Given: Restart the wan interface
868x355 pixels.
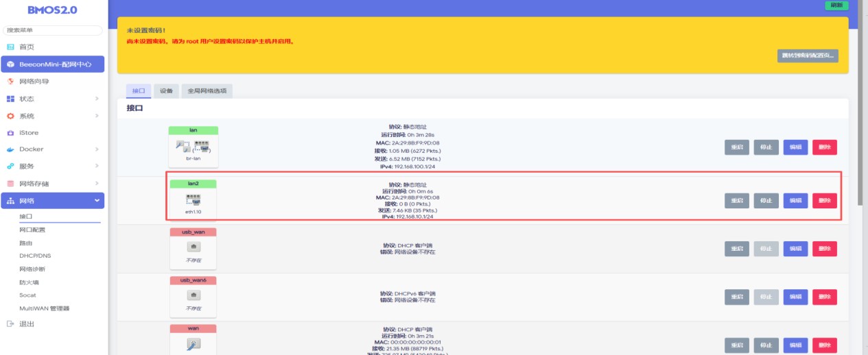Looking at the screenshot, I should coord(737,345).
